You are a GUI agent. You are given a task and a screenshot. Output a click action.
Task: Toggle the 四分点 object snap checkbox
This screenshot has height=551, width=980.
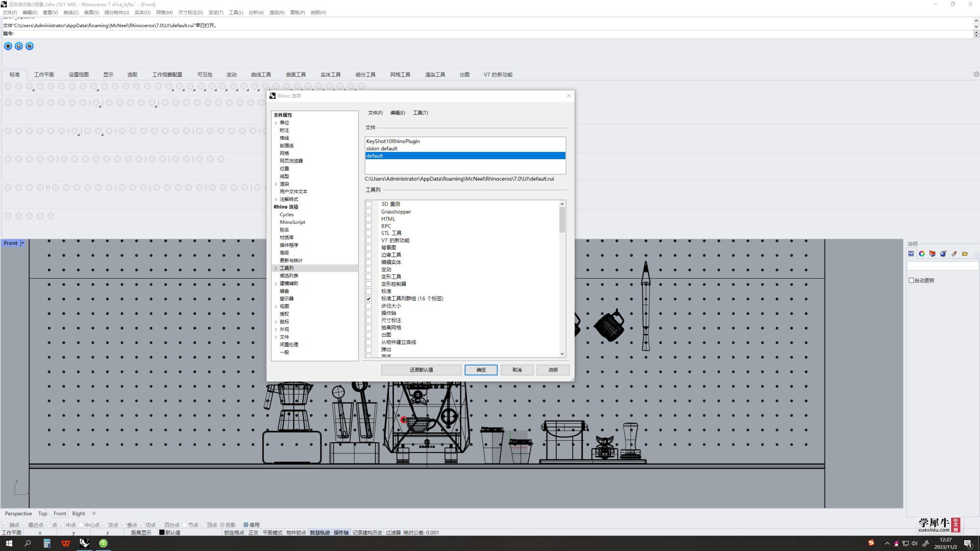click(x=161, y=525)
